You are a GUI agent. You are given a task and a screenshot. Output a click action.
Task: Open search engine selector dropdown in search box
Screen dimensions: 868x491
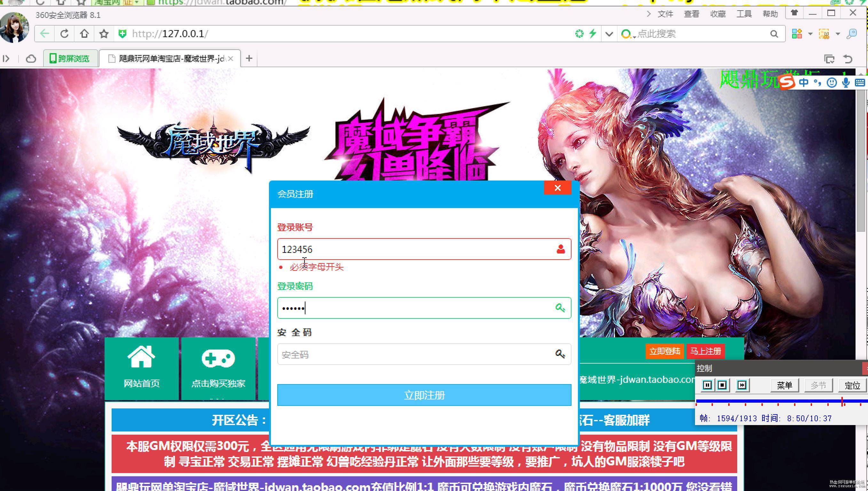pyautogui.click(x=628, y=34)
